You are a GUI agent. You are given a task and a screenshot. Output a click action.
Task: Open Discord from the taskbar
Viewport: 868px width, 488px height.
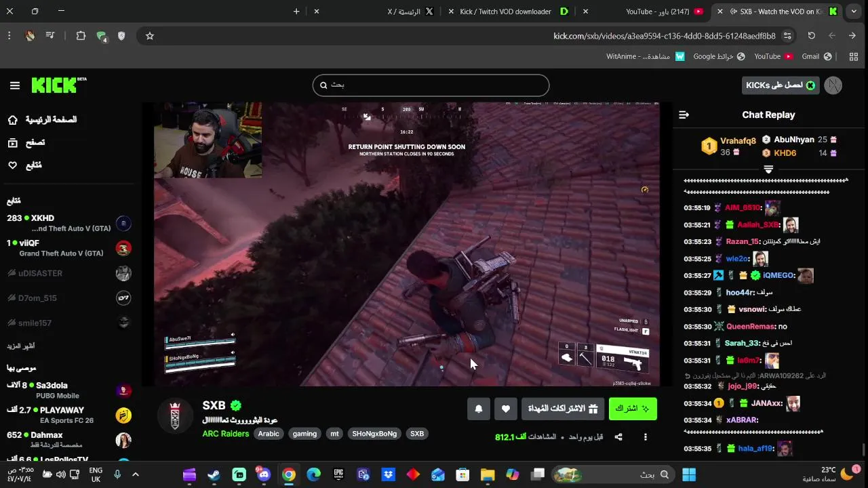coord(263,474)
